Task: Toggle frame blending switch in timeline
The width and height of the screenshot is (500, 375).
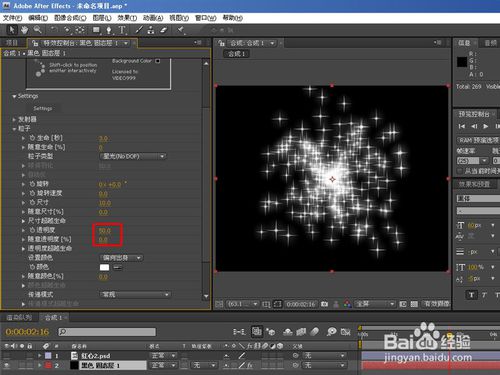Action: 301,332
